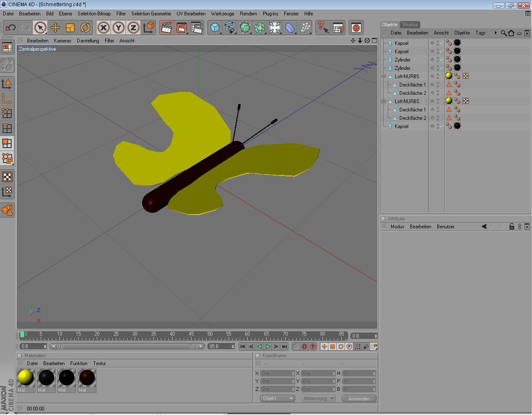
Task: Select the Scale tool
Action: click(x=70, y=28)
